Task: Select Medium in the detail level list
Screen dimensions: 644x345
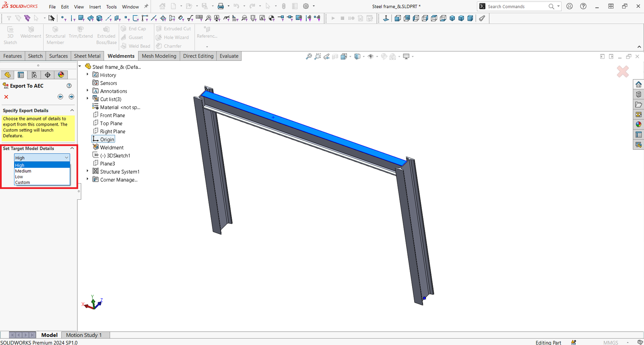Action: [x=23, y=171]
